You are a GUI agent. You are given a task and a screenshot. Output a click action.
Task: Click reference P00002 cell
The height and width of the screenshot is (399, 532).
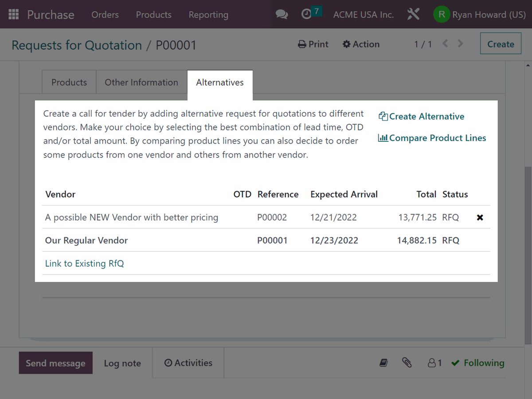[272, 218]
